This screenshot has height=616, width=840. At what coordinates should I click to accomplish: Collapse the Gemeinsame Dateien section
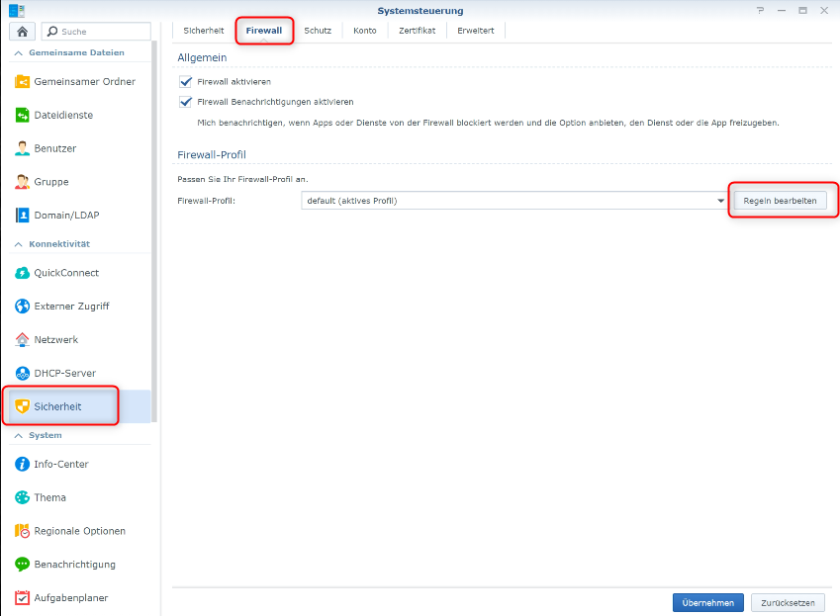coord(17,52)
